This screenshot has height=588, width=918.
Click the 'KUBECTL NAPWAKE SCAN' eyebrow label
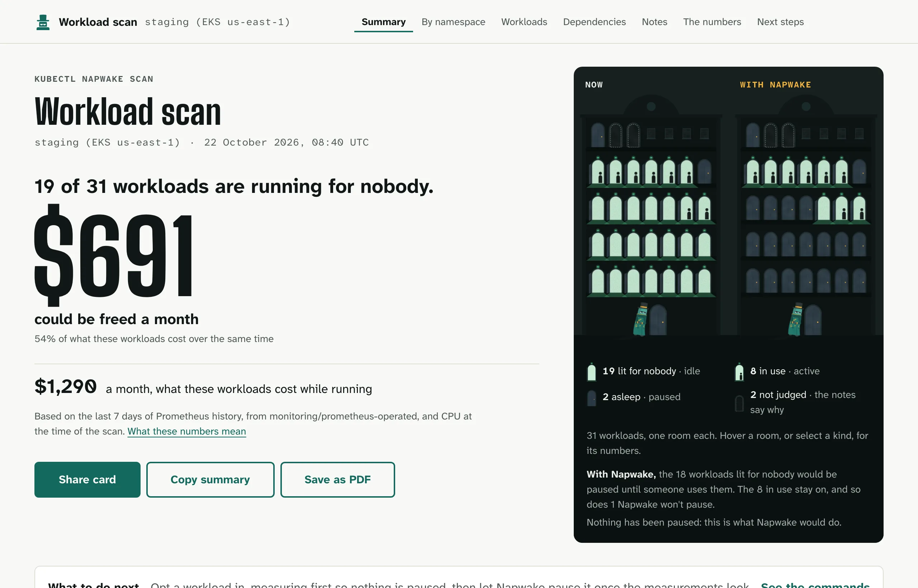94,79
